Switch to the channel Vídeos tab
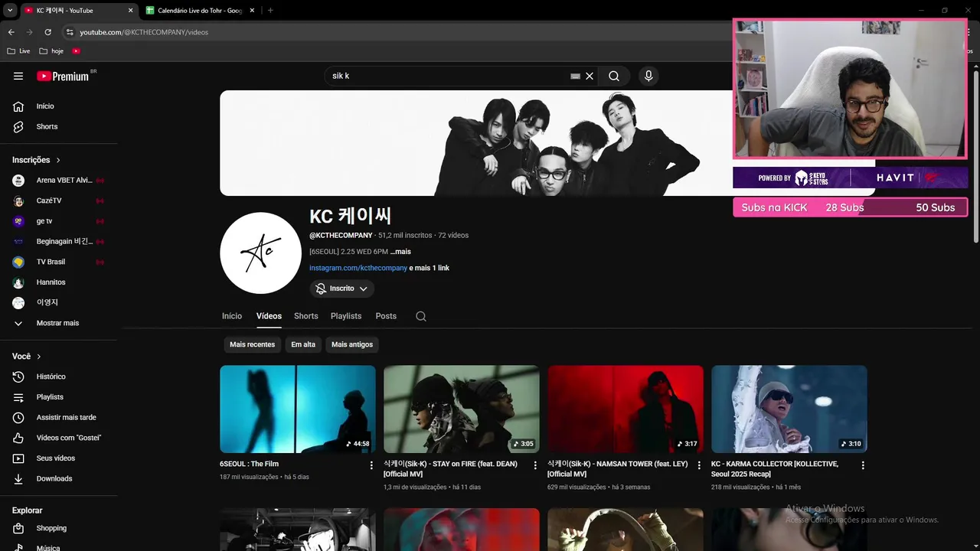The height and width of the screenshot is (551, 980). click(269, 316)
